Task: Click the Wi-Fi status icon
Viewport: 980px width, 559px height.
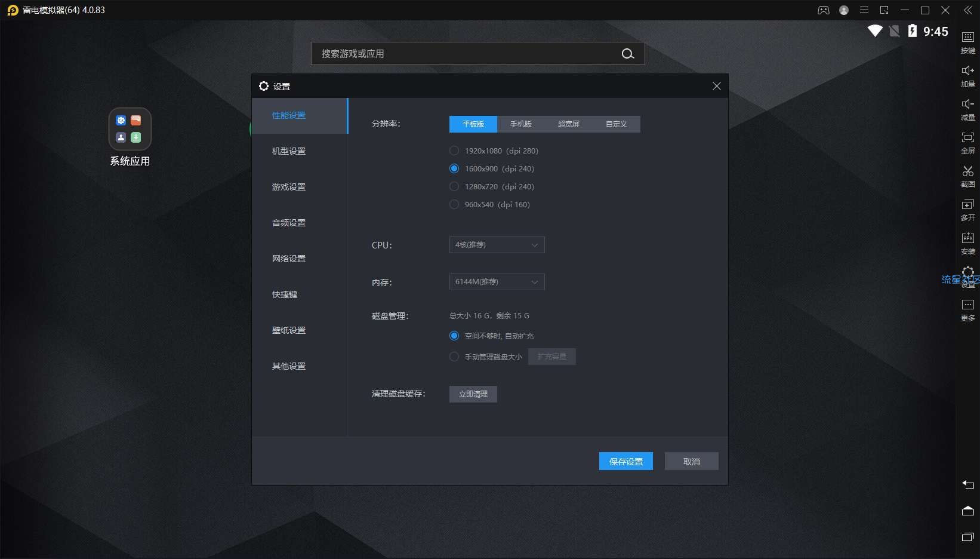Action: coord(875,31)
